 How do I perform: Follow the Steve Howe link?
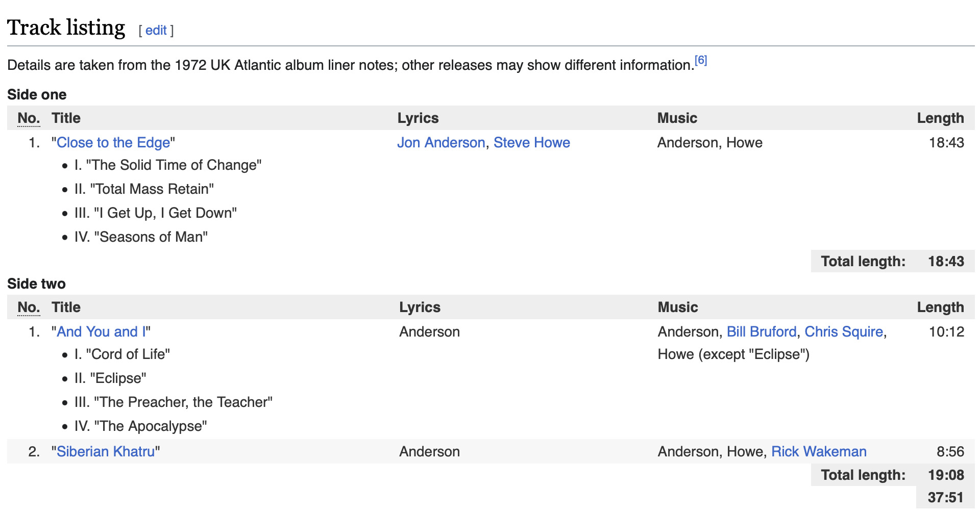(x=531, y=143)
